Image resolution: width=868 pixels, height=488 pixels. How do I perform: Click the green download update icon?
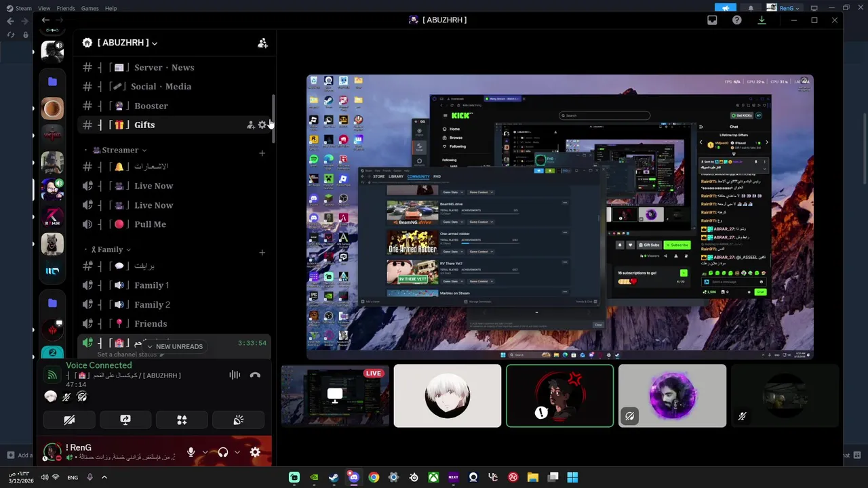point(762,20)
